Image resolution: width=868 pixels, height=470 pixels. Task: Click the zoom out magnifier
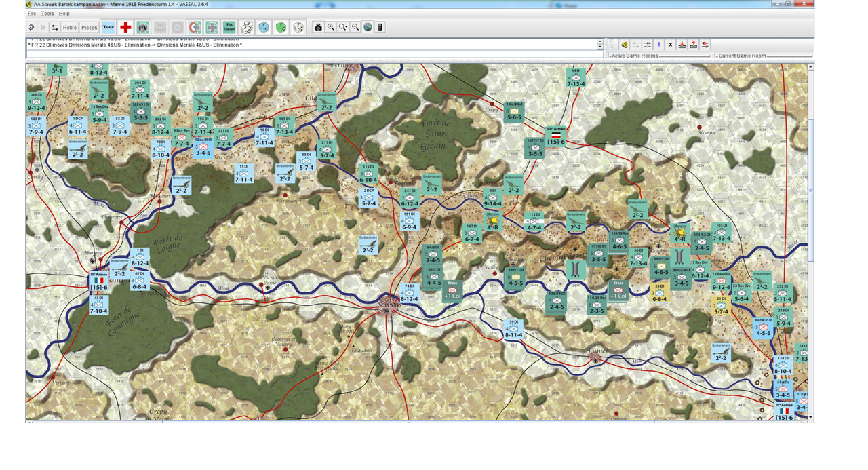[355, 27]
